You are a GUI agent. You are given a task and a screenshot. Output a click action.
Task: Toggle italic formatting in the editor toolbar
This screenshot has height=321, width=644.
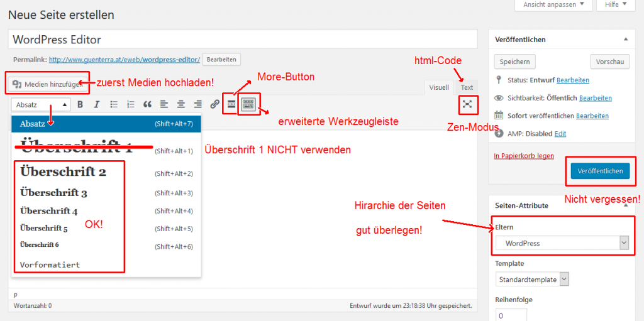[x=97, y=105]
